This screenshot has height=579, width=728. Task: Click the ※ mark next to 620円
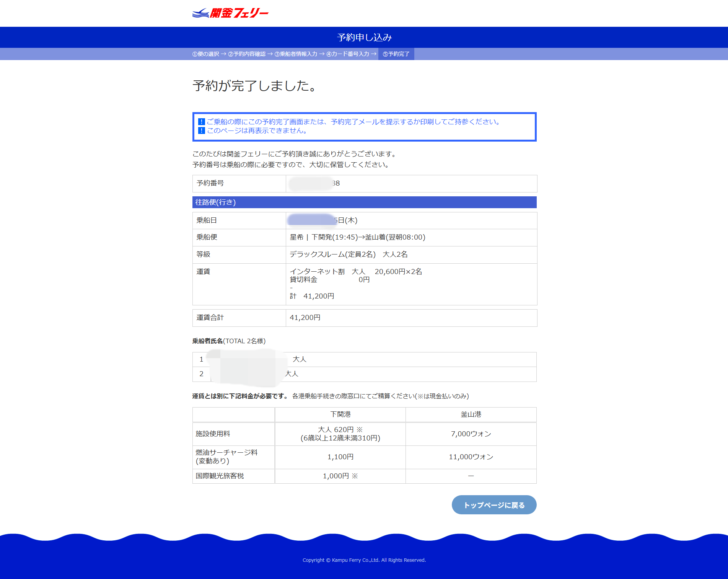(x=359, y=429)
